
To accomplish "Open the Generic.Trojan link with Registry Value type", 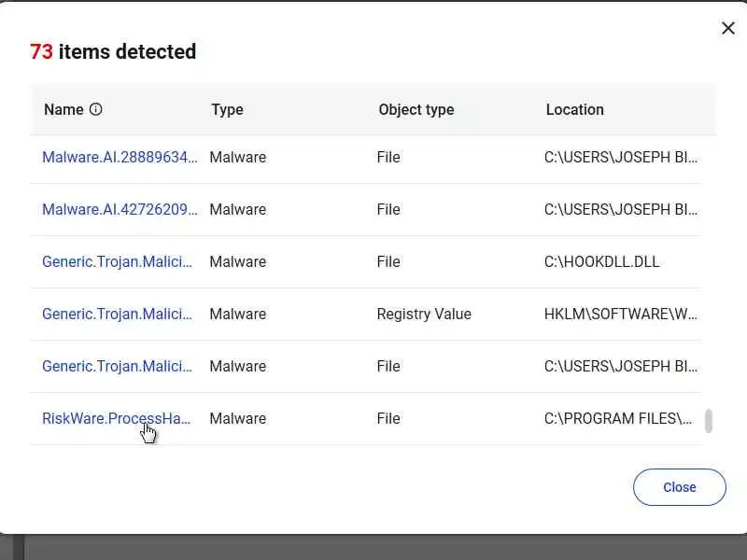I will click(x=118, y=314).
